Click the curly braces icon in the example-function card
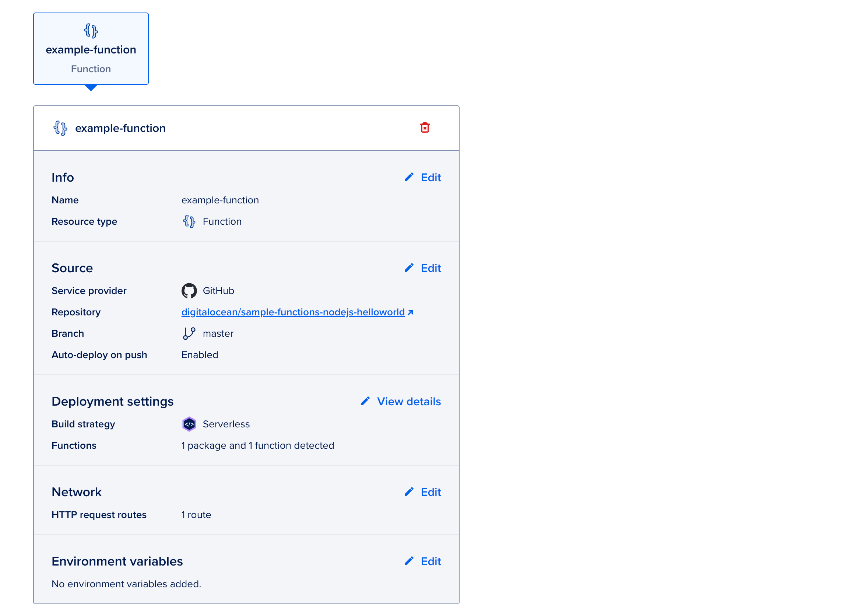 pyautogui.click(x=91, y=31)
